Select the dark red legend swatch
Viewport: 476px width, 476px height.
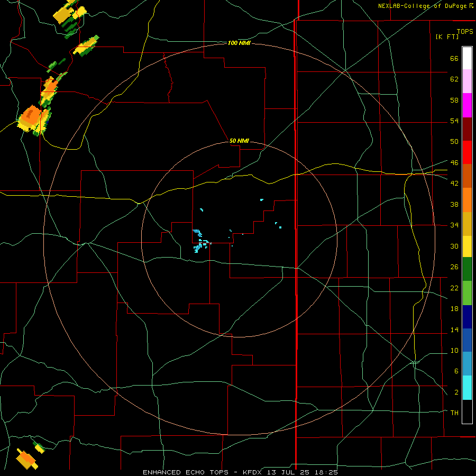click(x=467, y=129)
